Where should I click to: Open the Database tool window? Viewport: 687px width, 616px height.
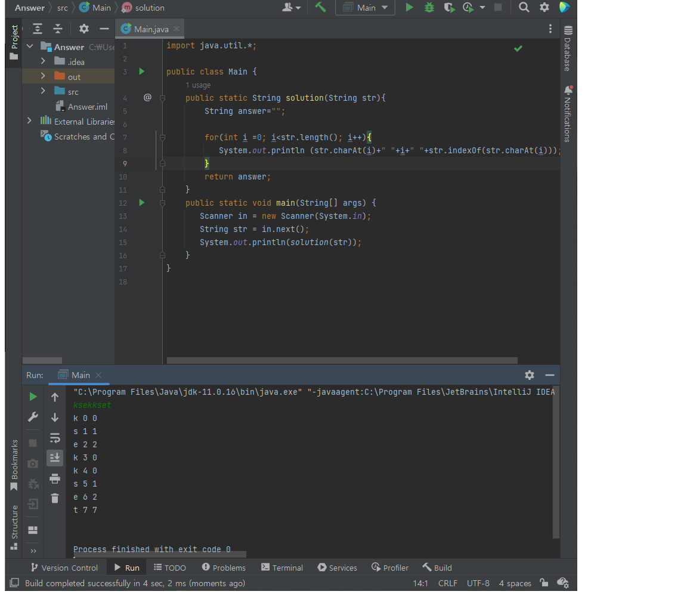(568, 48)
